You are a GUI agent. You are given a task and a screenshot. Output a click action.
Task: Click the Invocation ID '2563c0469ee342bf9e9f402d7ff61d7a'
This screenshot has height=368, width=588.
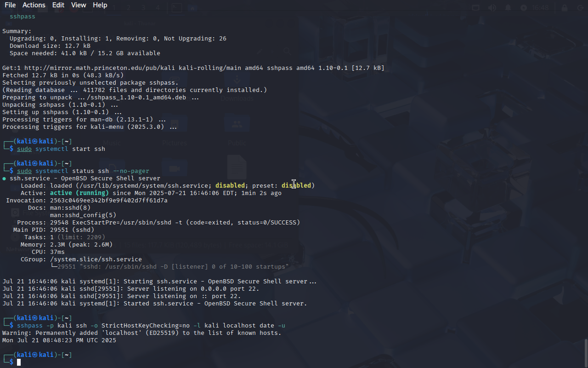[109, 201]
